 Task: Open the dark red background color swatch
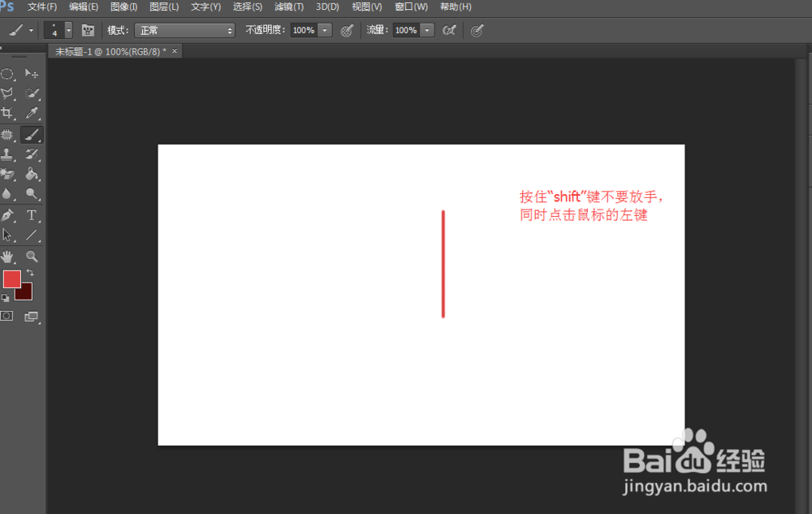[x=25, y=293]
